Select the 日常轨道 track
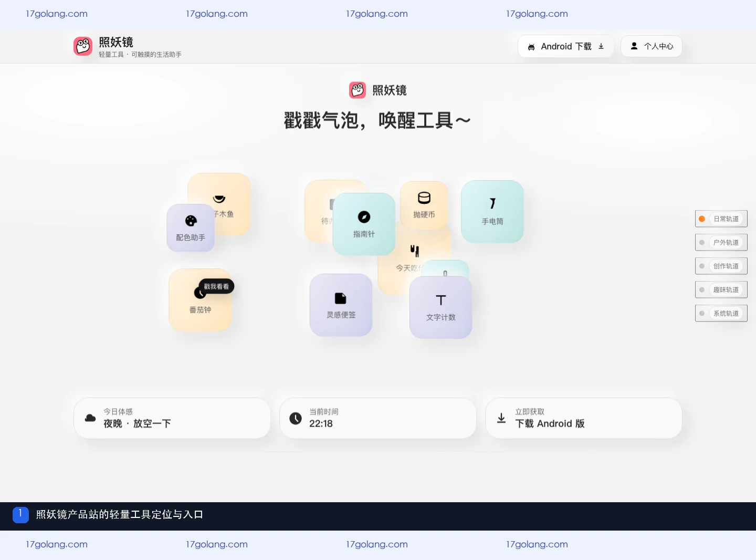Screen dimensions: 756x560 click(721, 219)
